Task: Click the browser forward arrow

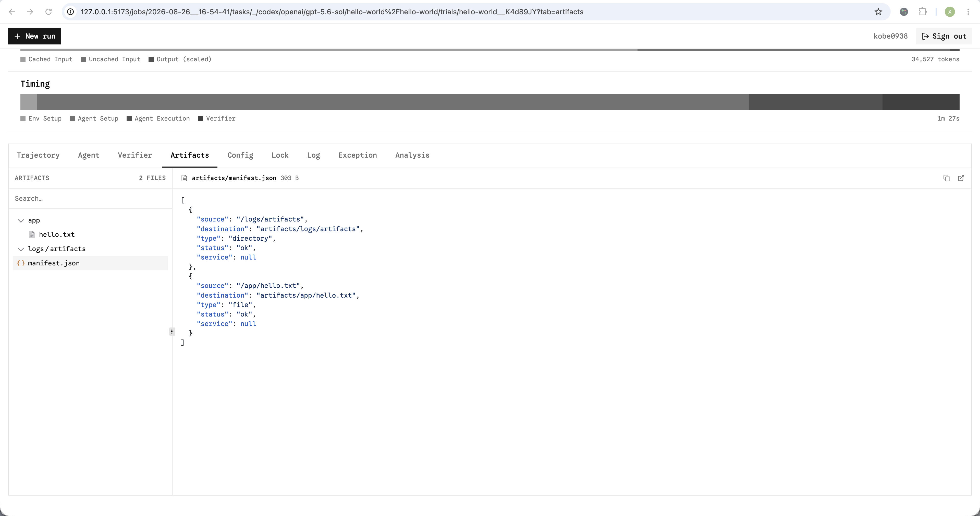Action: [x=30, y=12]
